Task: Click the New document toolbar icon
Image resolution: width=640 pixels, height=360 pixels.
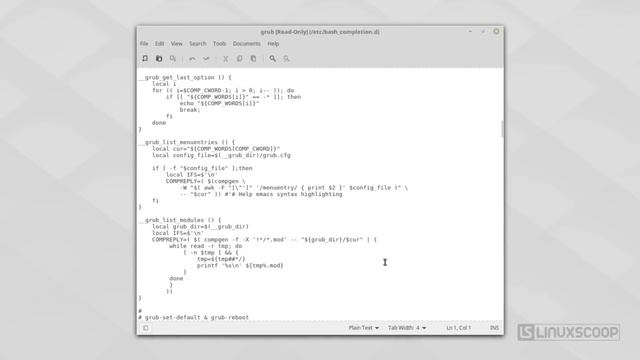Action: (x=145, y=59)
